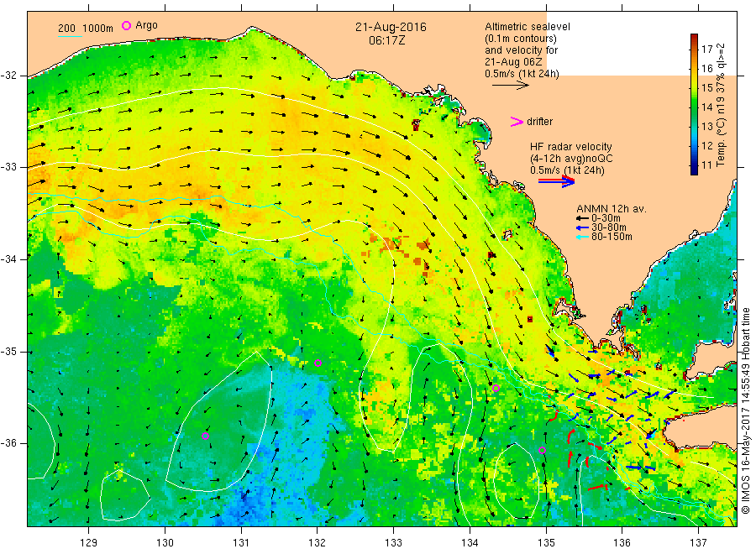Click the 'and velocity for' text
This screenshot has width=756, height=554.
[x=521, y=50]
